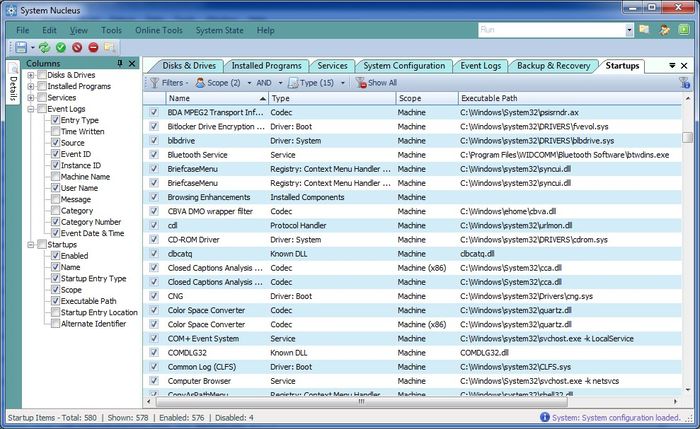Check the Time Written column checkbox
This screenshot has width=700, height=429.
click(55, 131)
